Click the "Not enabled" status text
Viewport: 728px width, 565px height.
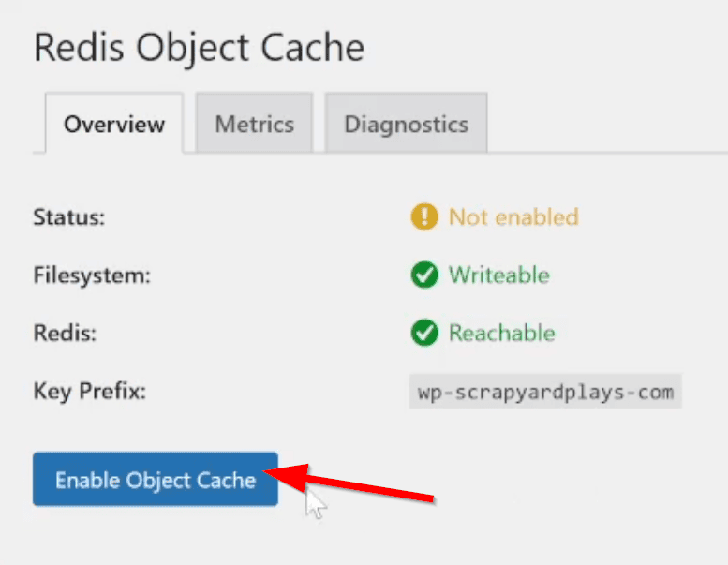513,217
